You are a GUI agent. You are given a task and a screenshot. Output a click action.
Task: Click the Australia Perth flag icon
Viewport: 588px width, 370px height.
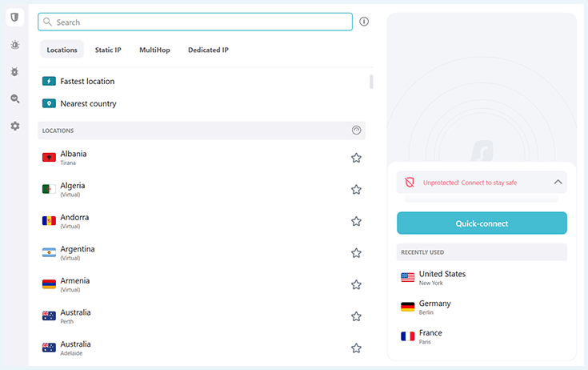49,316
